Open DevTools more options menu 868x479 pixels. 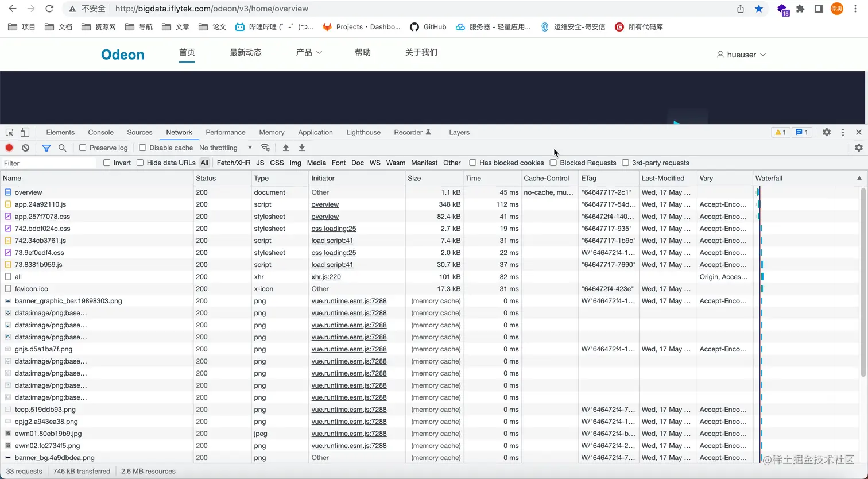pyautogui.click(x=843, y=132)
